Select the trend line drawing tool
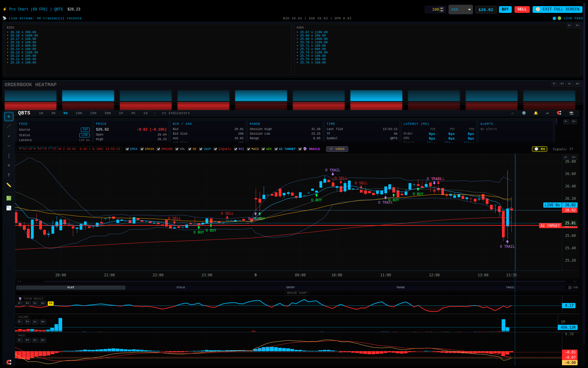The image size is (588, 368). click(9, 126)
